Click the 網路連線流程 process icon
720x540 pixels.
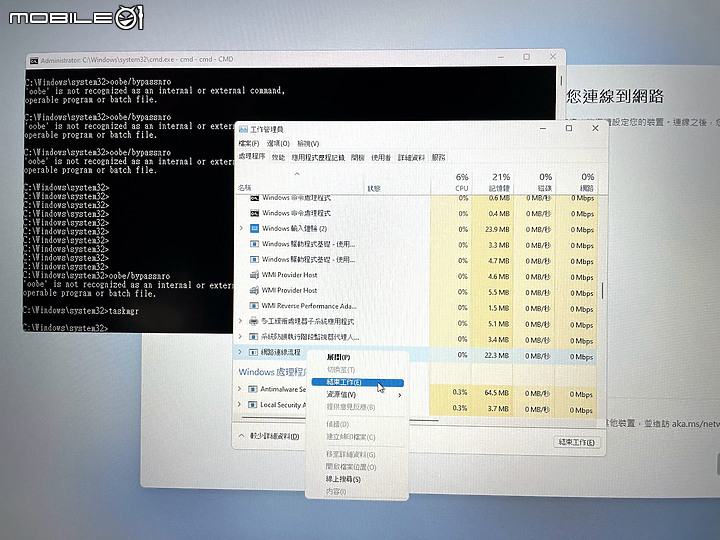[x=253, y=352]
